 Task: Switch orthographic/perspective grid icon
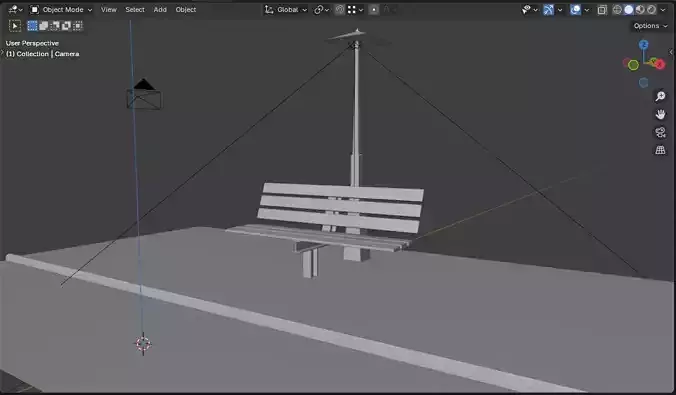pos(660,150)
